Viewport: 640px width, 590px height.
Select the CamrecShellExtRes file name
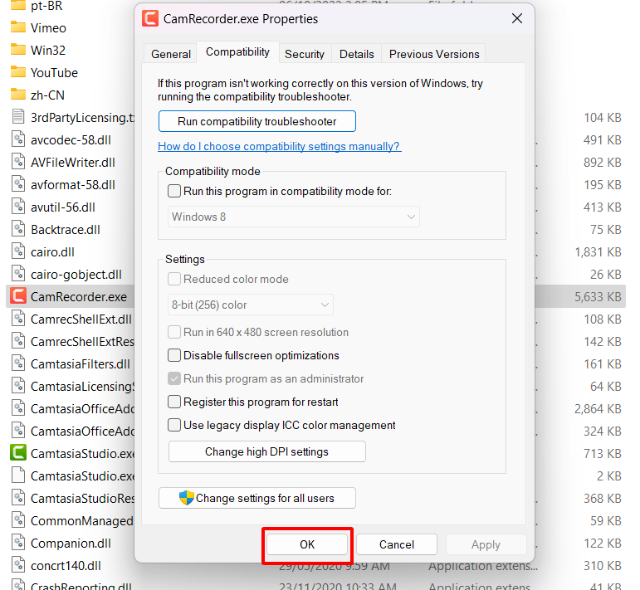tap(82, 341)
